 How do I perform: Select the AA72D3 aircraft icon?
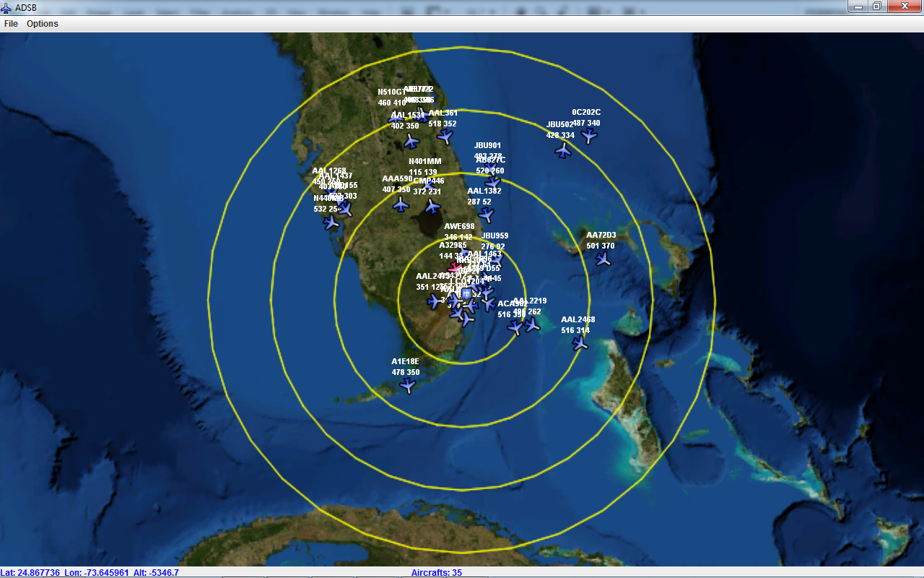click(603, 259)
